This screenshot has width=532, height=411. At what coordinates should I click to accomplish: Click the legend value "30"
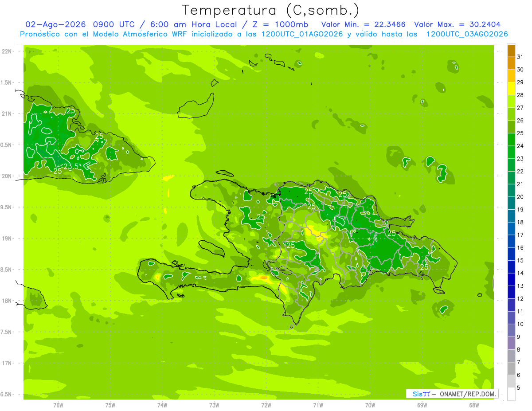click(520, 70)
